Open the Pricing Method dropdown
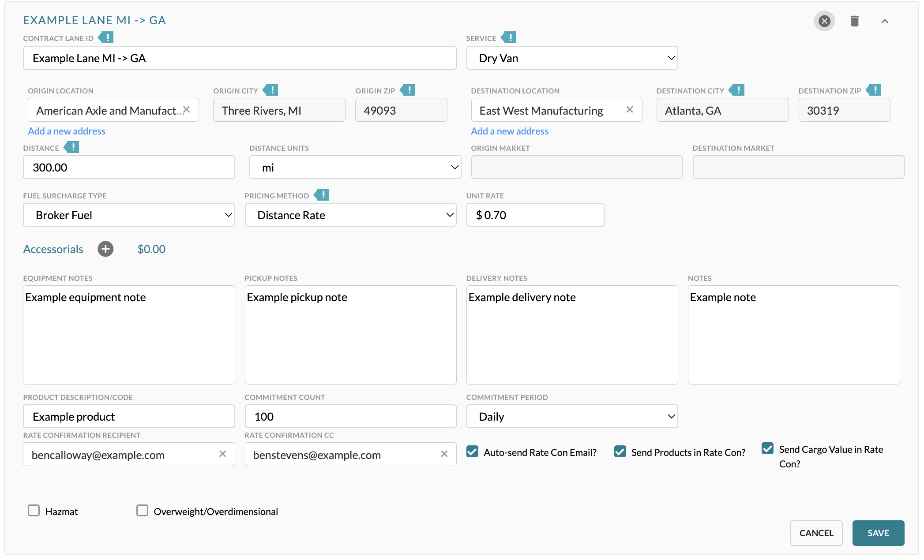 (350, 215)
